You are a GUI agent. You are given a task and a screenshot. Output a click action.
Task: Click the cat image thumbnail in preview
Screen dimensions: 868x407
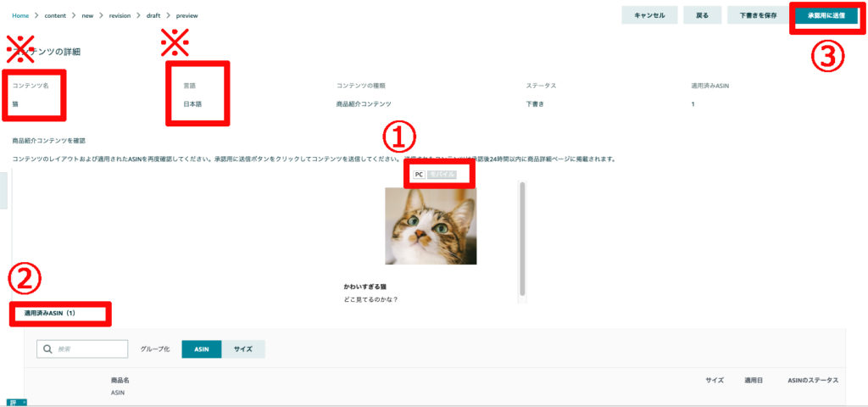pos(431,226)
